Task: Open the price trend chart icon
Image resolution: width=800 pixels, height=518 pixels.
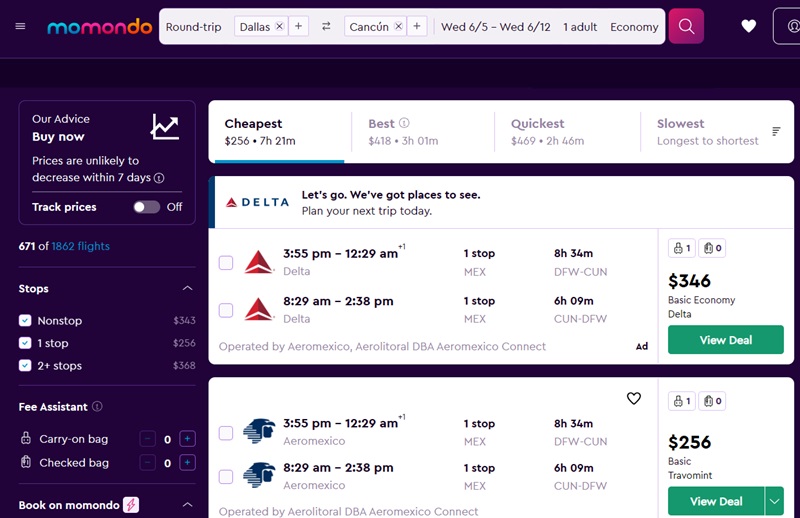Action: (165, 127)
